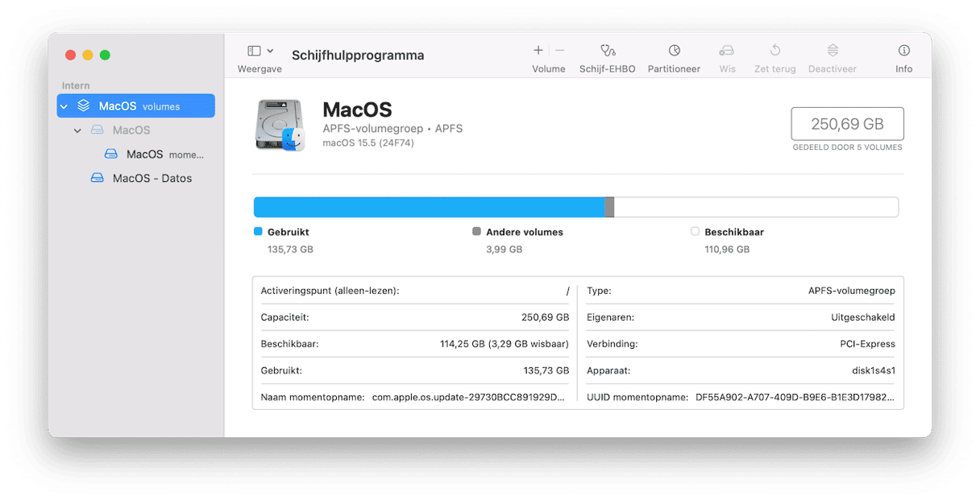980x501 pixels.
Task: Click the Capaciteit 250,69 GB table value
Action: (546, 317)
